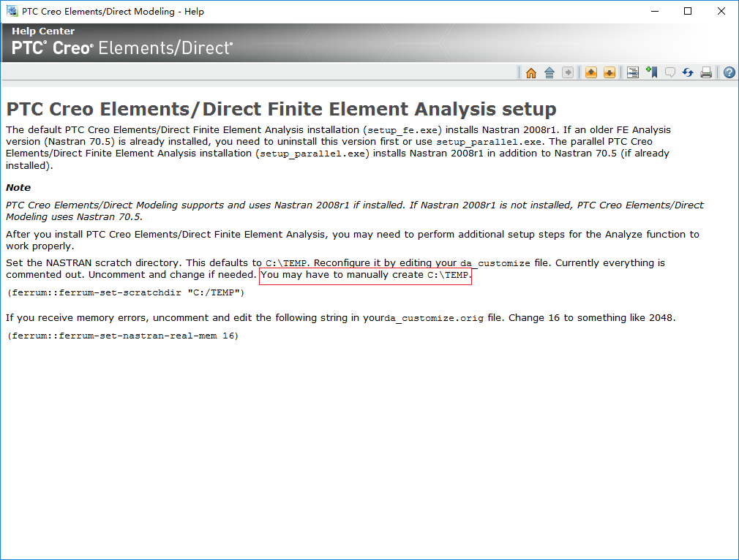
Task: Open help about the Help viewer
Action: (727, 72)
